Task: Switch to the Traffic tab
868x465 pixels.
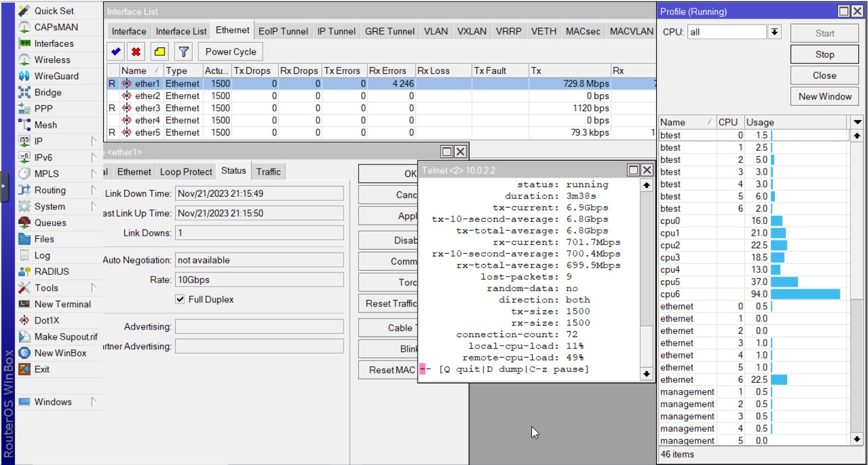Action: click(268, 172)
